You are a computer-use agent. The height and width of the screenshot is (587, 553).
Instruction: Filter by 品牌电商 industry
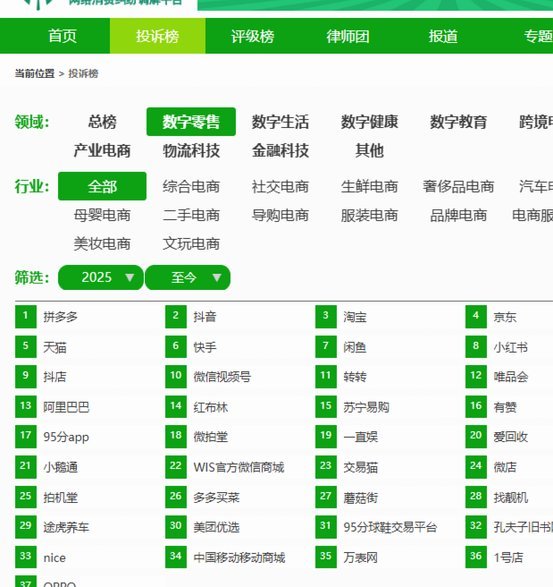[x=458, y=215]
